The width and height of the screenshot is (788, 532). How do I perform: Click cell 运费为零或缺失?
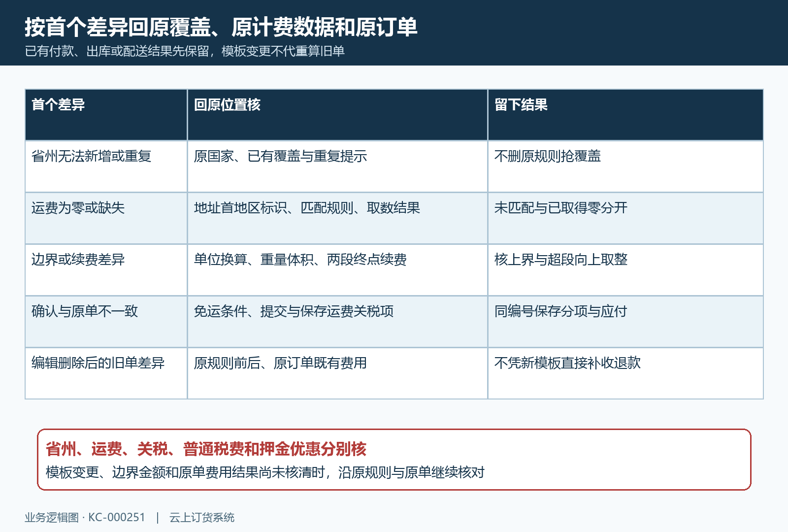[106, 218]
